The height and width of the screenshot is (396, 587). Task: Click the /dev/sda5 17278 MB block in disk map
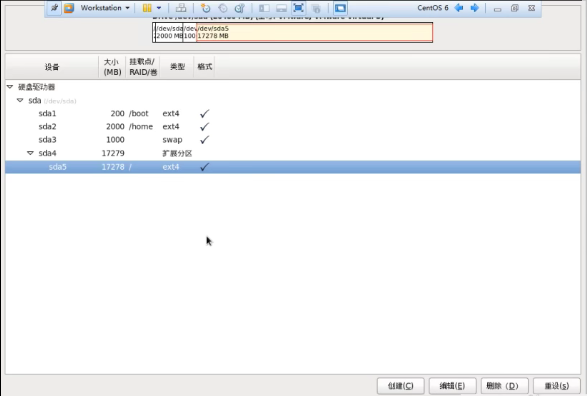pos(314,32)
